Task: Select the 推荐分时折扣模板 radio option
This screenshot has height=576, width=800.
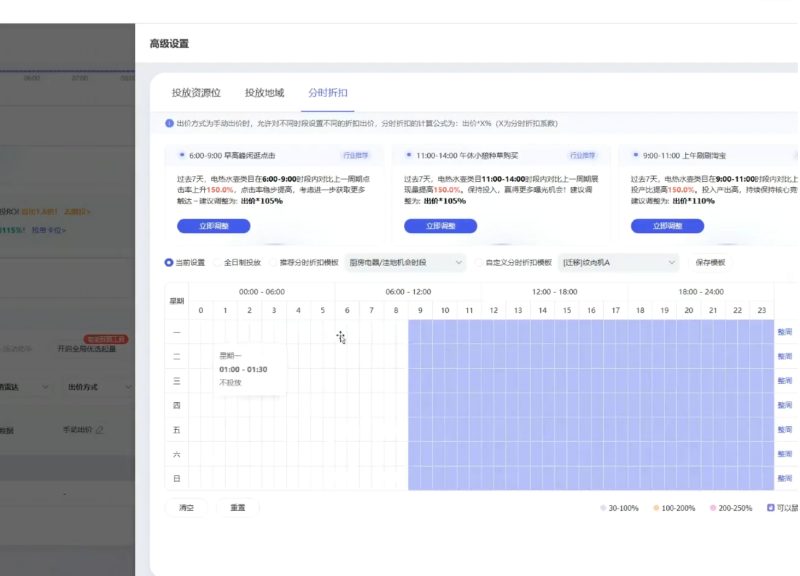Action: [273, 263]
